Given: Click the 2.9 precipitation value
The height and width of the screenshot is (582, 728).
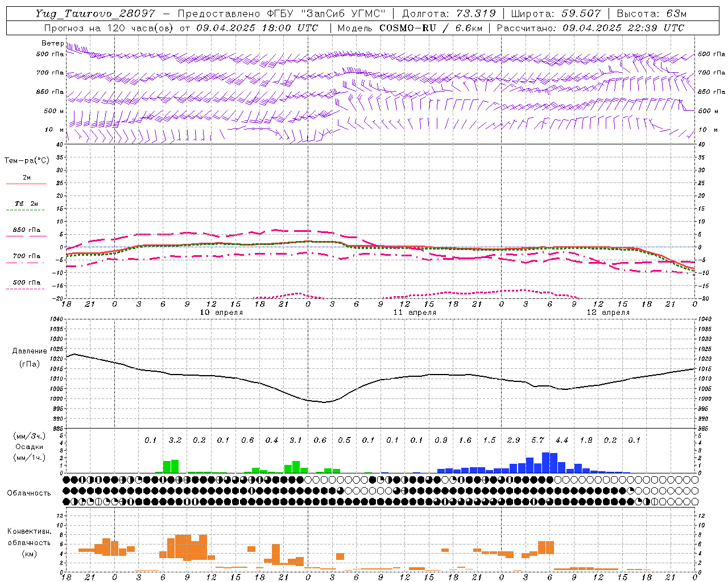Looking at the screenshot, I should [514, 440].
